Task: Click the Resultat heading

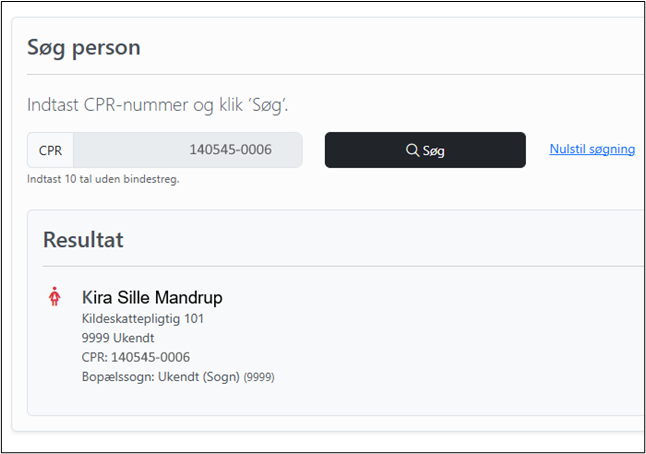Action: click(83, 240)
